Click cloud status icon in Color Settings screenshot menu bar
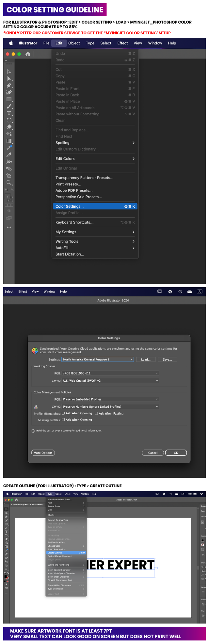The height and width of the screenshot is (644, 209). pos(189,291)
